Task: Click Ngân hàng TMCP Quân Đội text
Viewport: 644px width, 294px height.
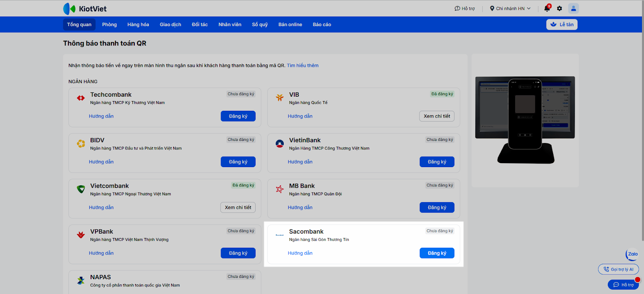Action: click(x=316, y=194)
